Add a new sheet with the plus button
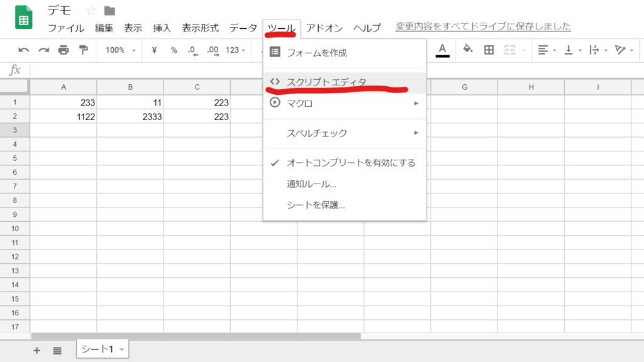 tap(36, 350)
